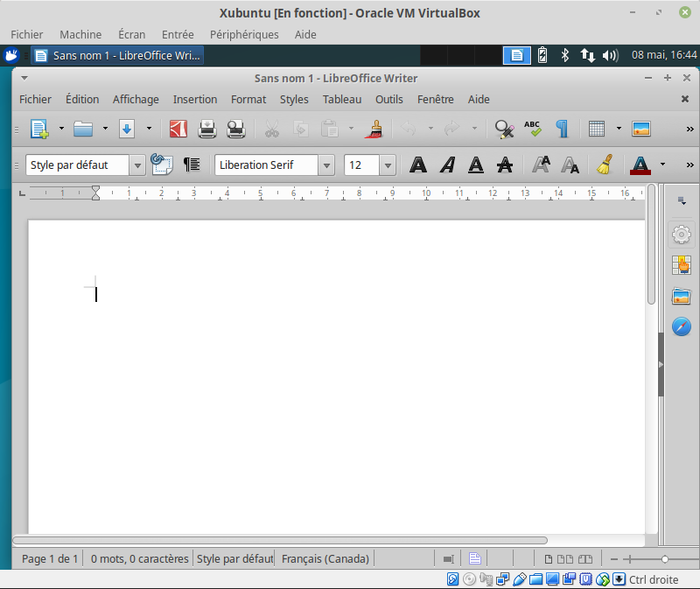Open the sidebar Navigator compass icon
Image resolution: width=700 pixels, height=589 pixels.
click(682, 326)
